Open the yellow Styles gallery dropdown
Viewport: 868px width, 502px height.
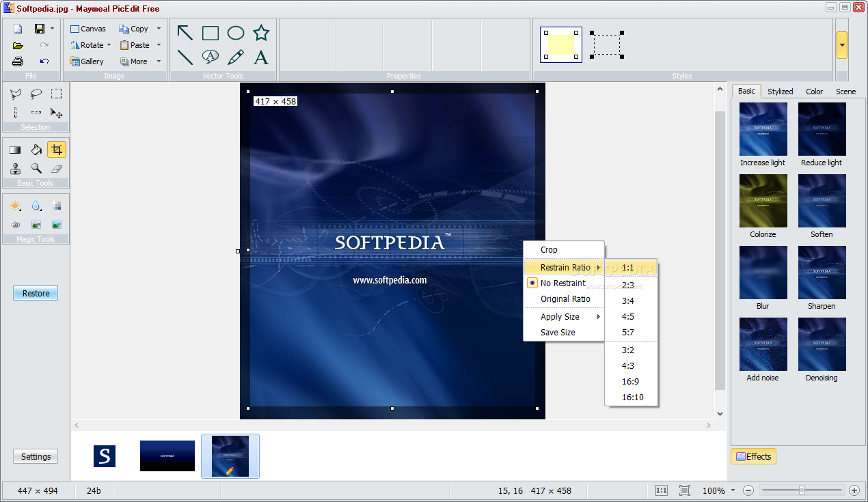pos(842,45)
